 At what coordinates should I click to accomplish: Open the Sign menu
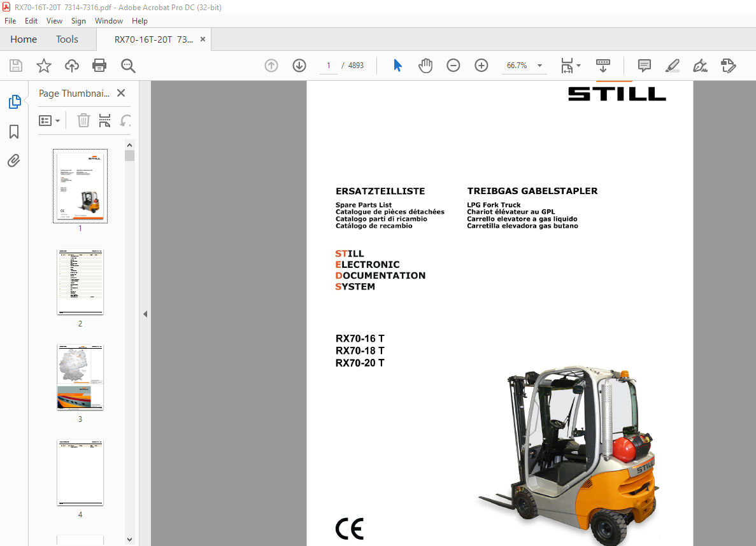pyautogui.click(x=78, y=21)
